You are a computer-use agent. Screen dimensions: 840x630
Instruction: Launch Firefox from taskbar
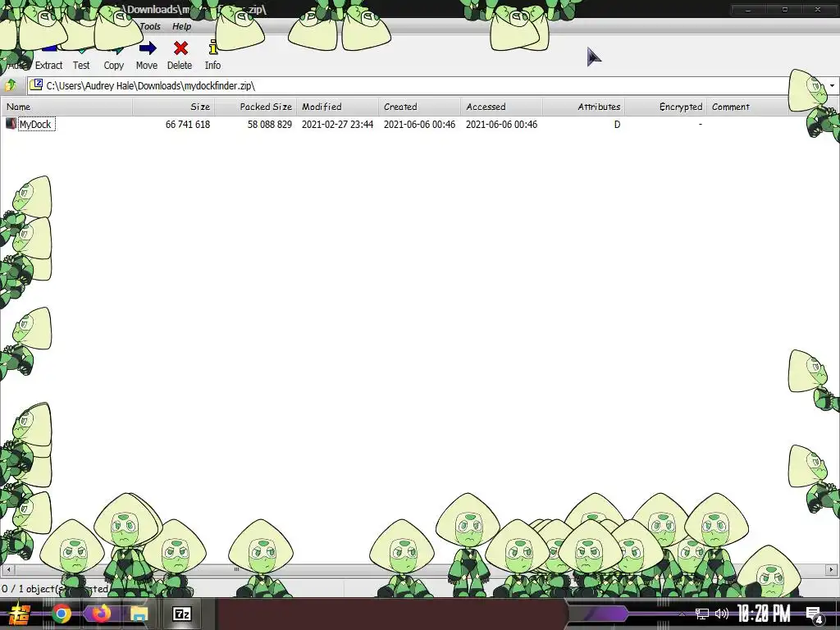point(100,614)
